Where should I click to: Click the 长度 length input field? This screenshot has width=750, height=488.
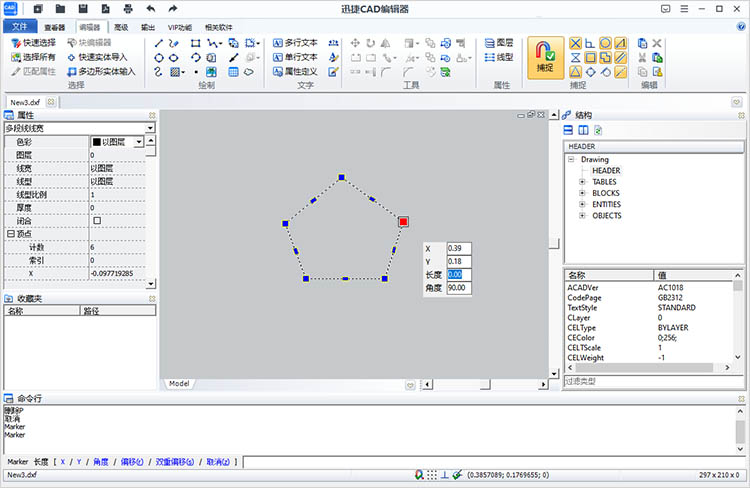click(459, 274)
